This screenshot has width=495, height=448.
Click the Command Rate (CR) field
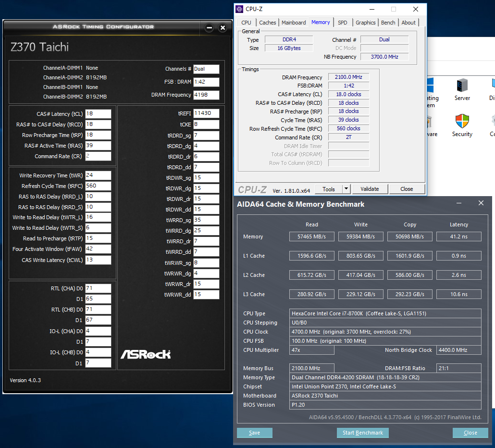(98, 156)
